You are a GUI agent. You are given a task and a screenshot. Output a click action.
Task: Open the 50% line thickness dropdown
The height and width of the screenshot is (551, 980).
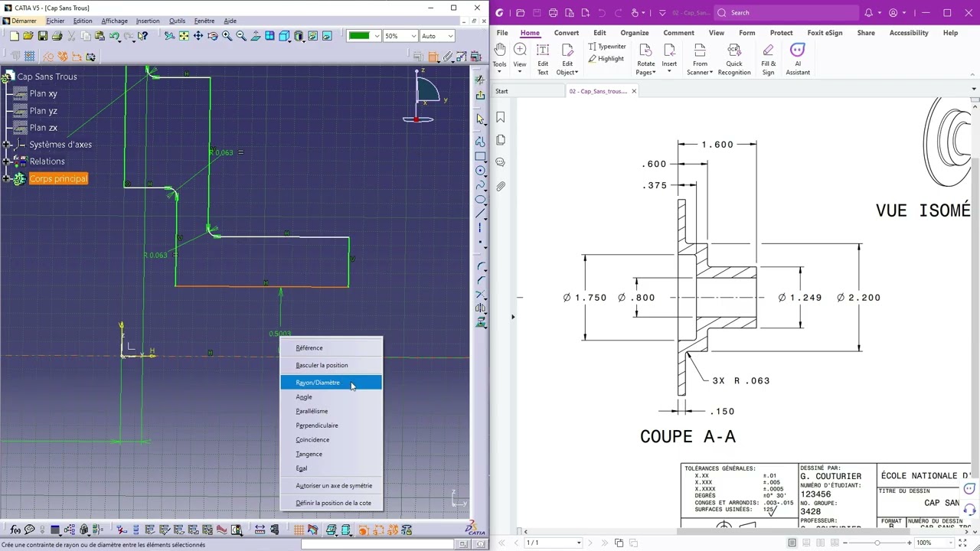[413, 36]
